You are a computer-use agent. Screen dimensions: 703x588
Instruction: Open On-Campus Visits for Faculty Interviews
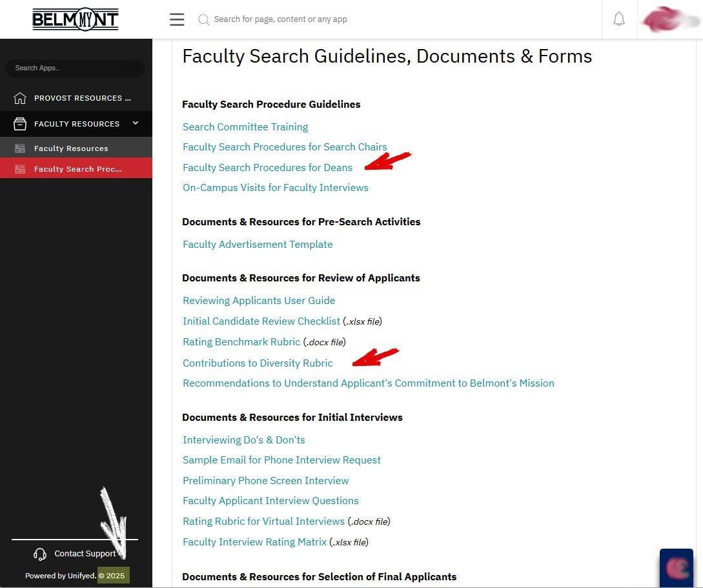click(x=275, y=188)
